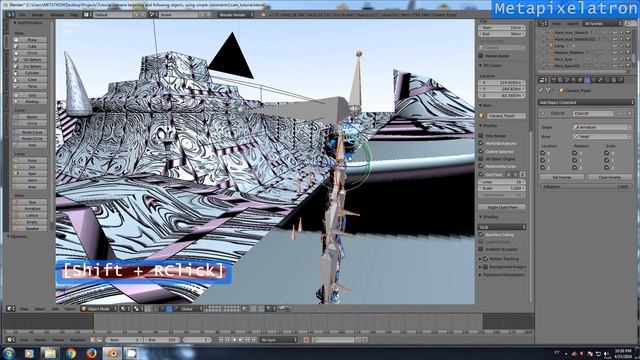Open the 3D viewport Object menu

pos(70,309)
